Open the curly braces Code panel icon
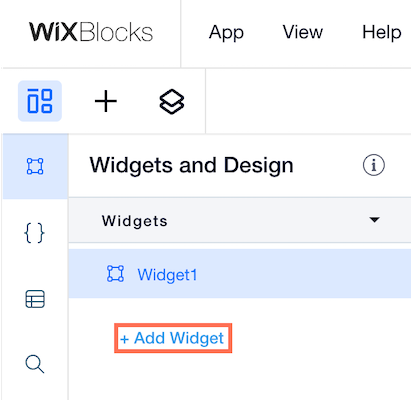 pyautogui.click(x=34, y=233)
